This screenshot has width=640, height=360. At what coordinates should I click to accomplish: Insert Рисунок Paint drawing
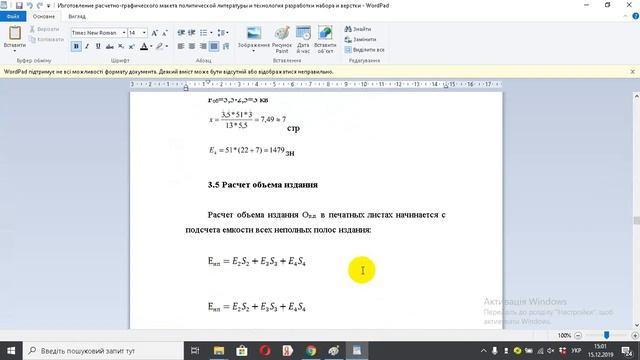[282, 39]
